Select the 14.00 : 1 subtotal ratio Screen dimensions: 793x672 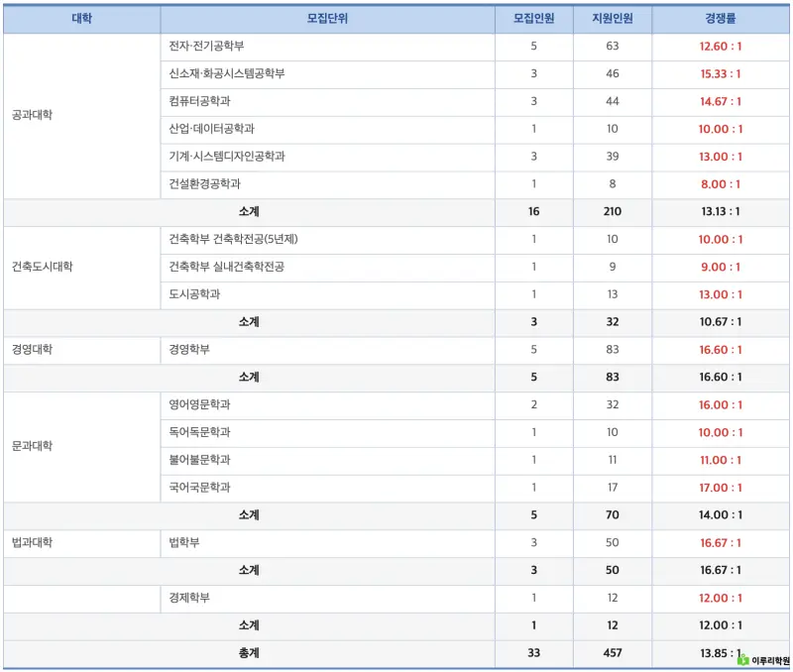[721, 515]
